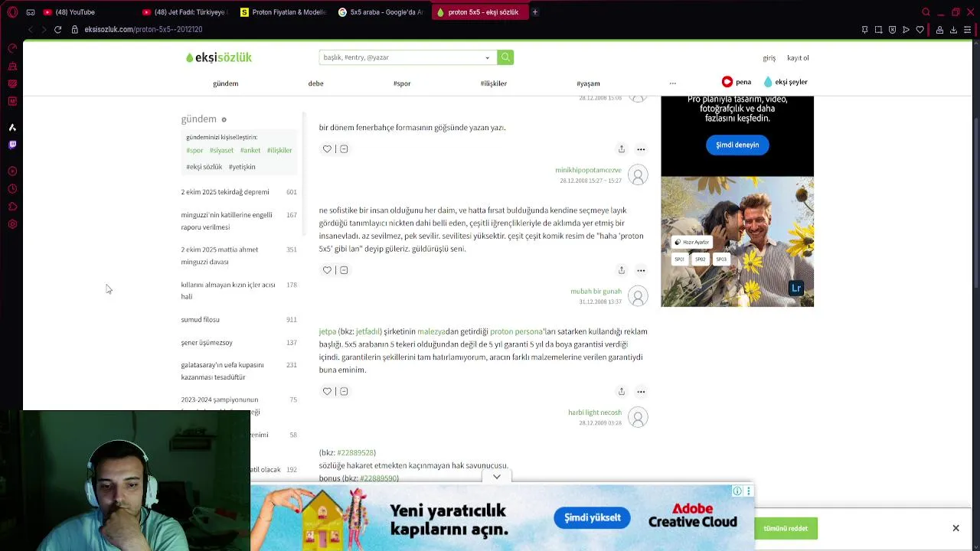The image size is (980, 551).
Task: Open a new browser tab
Action: [535, 12]
